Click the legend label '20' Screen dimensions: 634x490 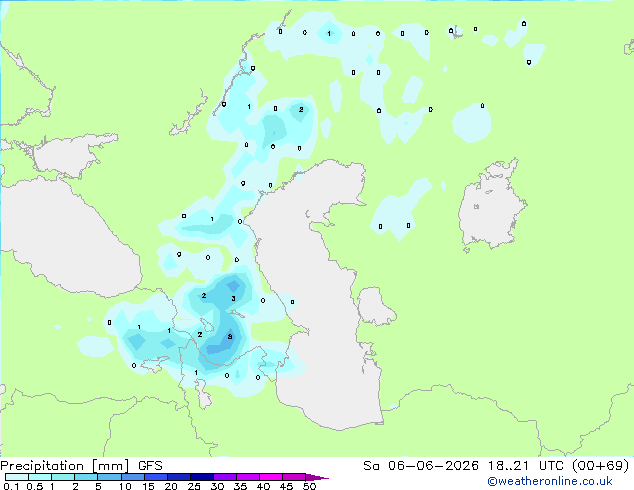pyautogui.click(x=171, y=486)
